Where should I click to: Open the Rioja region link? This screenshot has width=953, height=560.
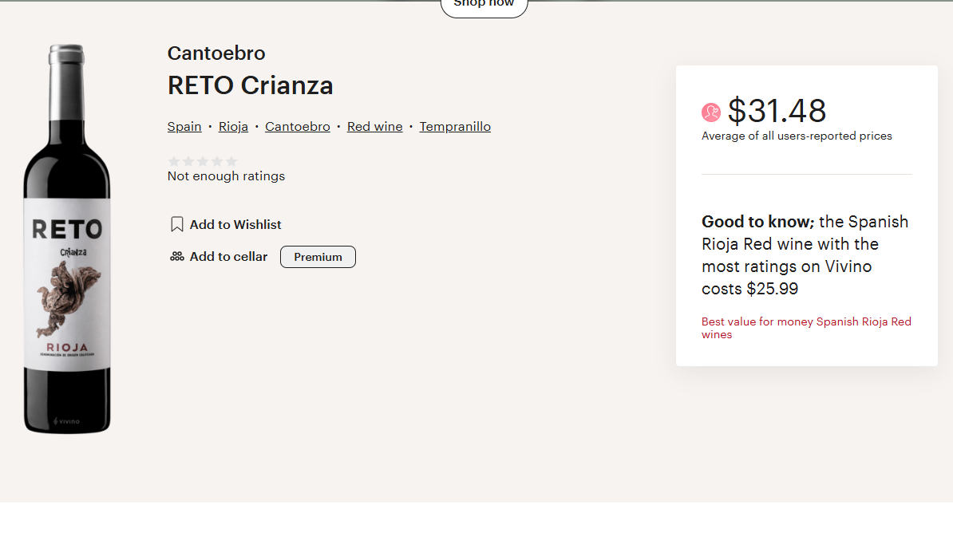[x=233, y=127]
